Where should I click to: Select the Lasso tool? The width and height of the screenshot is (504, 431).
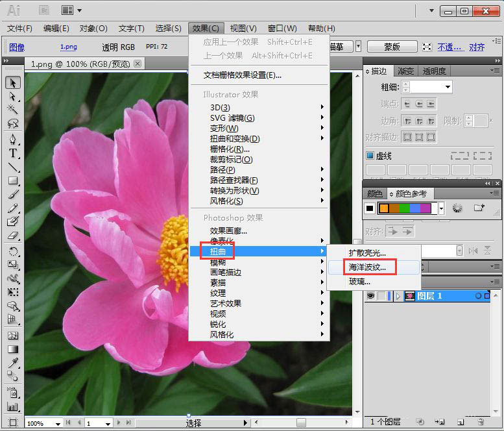coord(13,123)
